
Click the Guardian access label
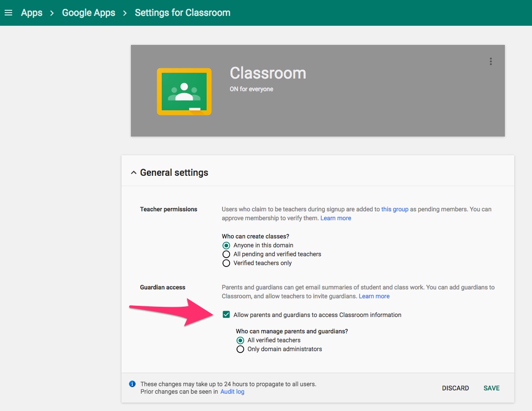tap(163, 287)
